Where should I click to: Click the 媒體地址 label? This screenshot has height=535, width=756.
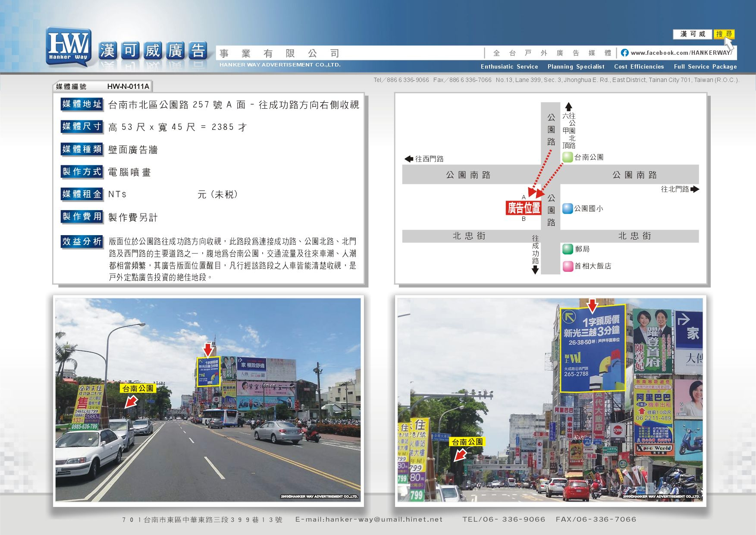(82, 104)
